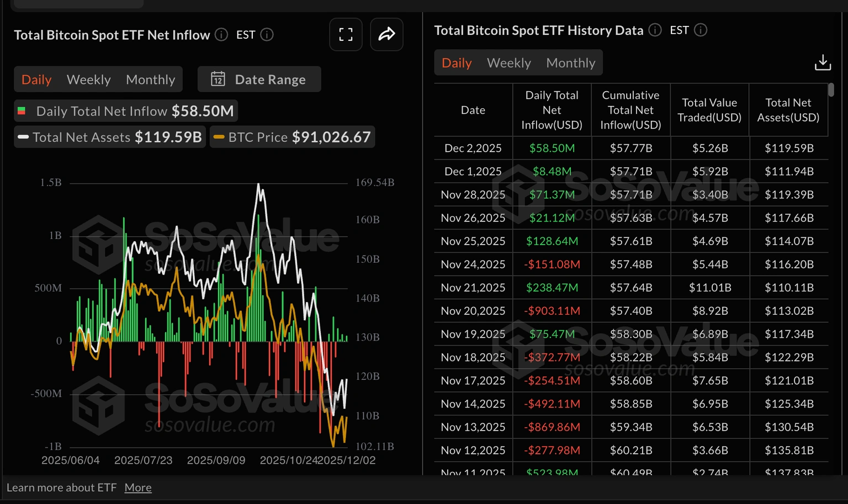Image resolution: width=848 pixels, height=504 pixels.
Task: Click Learn more about ETF text
Action: click(61, 487)
